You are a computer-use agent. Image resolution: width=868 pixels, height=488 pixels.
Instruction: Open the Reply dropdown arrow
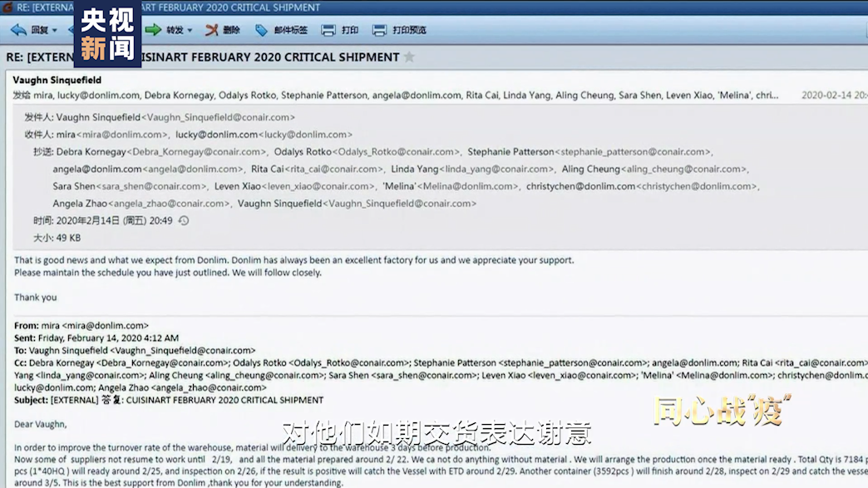click(x=54, y=31)
